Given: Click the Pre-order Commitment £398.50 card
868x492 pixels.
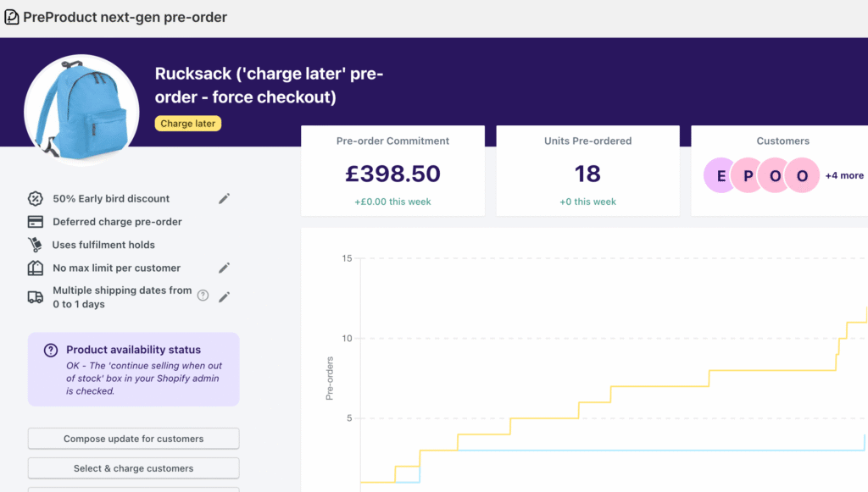Looking at the screenshot, I should 392,171.
